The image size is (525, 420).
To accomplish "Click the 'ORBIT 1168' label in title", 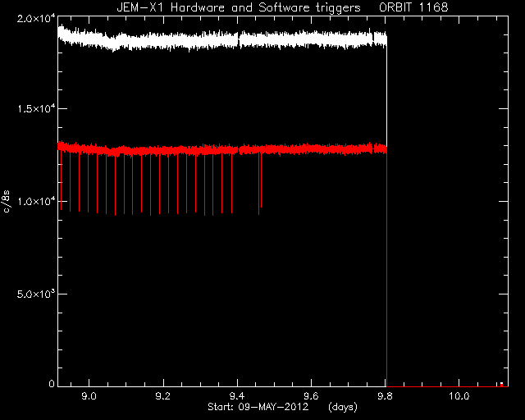I will click(x=413, y=7).
